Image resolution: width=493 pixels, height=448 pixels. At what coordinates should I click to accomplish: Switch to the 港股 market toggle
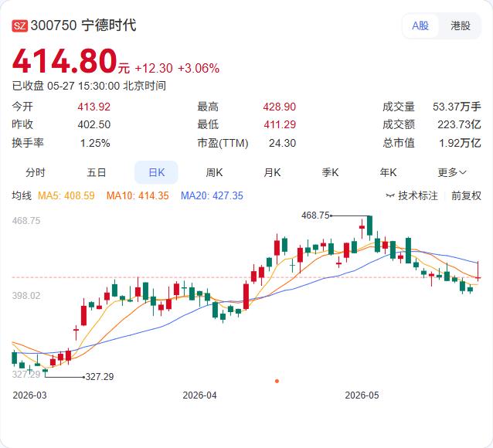click(x=461, y=25)
